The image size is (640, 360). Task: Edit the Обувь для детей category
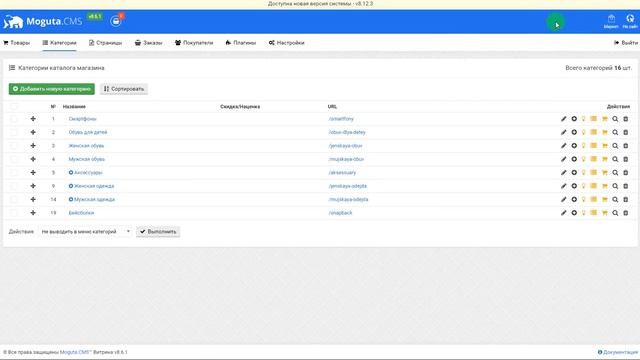point(563,132)
